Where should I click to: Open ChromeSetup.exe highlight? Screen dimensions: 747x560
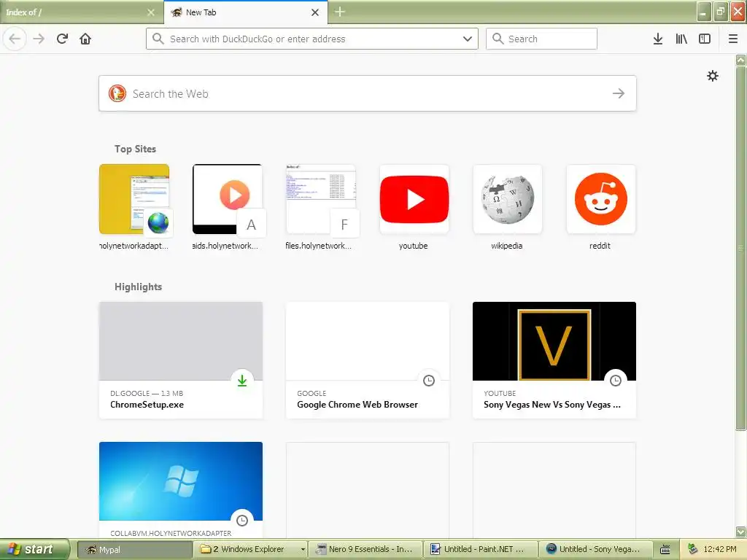tap(181, 360)
